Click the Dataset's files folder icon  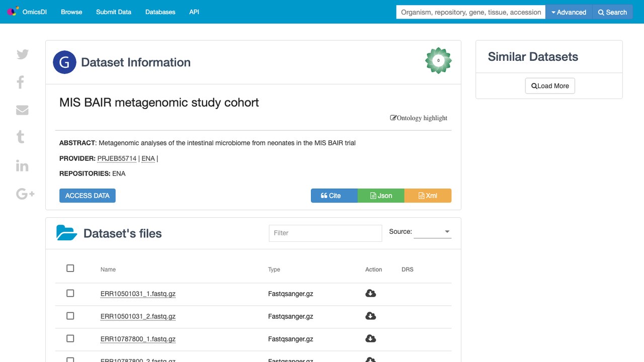click(x=66, y=233)
